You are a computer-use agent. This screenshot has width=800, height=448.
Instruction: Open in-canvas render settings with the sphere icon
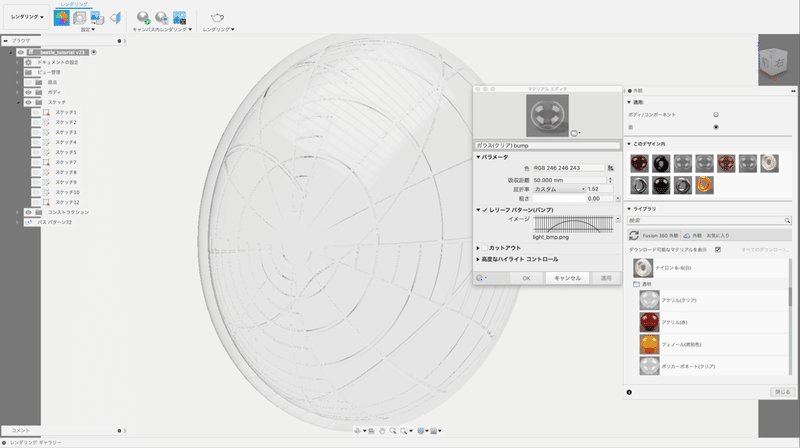(162, 18)
